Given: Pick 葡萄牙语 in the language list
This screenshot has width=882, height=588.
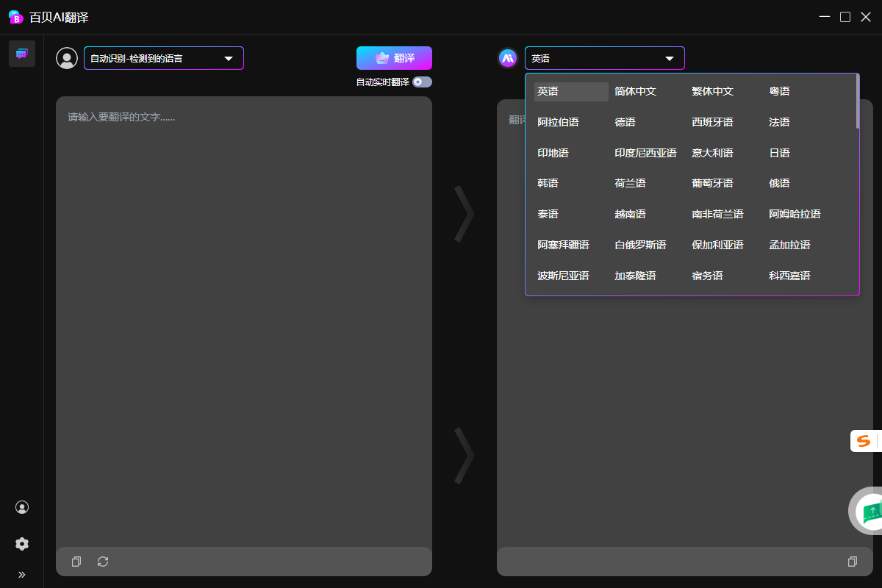Looking at the screenshot, I should point(713,183).
